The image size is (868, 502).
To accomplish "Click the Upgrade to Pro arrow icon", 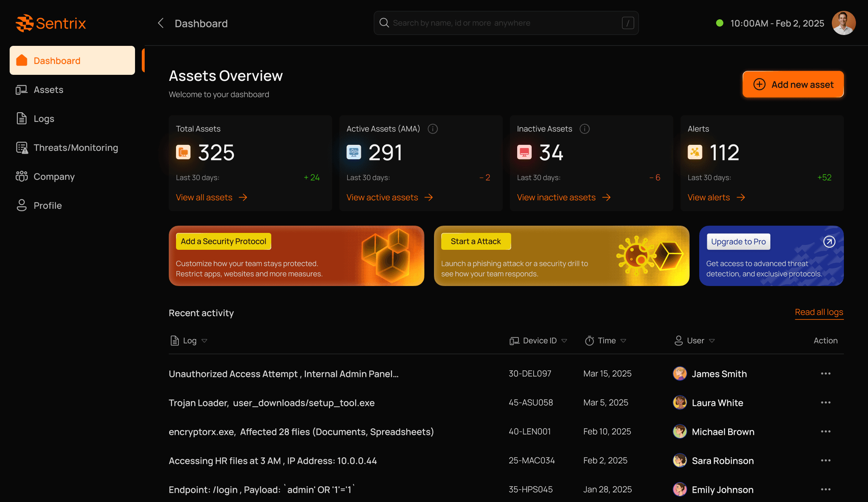I will pos(829,241).
